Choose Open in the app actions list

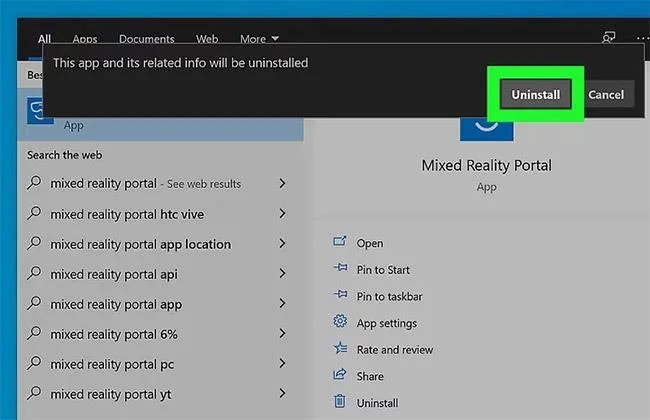click(370, 243)
